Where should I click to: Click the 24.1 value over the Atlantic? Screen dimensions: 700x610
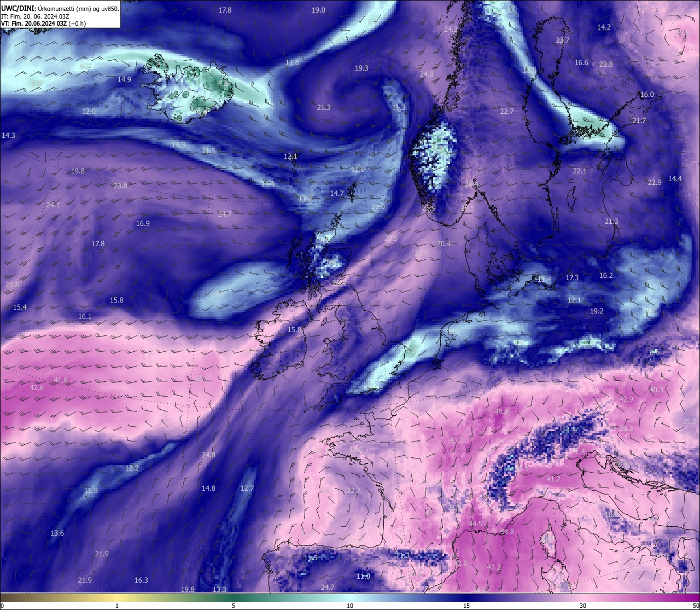pos(53,205)
